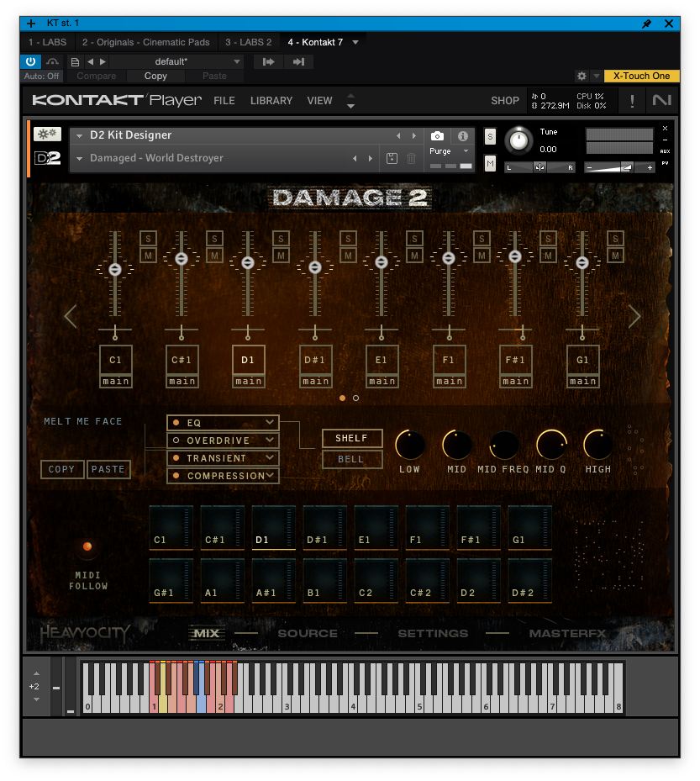This screenshot has width=700, height=781.
Task: Delete the snapshot with the trash icon
Action: 411,158
